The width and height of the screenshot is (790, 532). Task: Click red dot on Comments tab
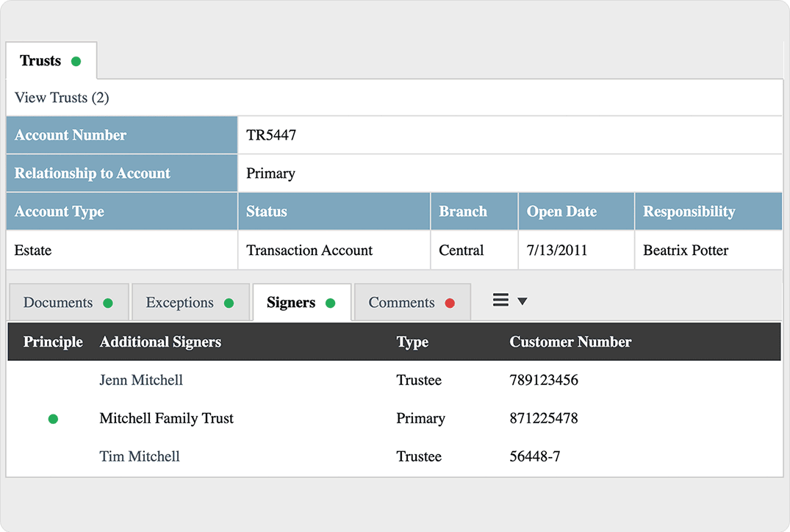(450, 303)
